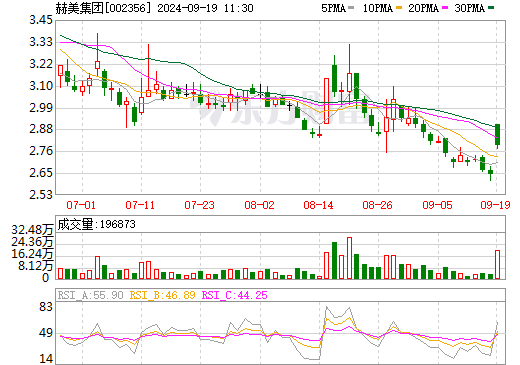Click the 09-19 date label

495,205
